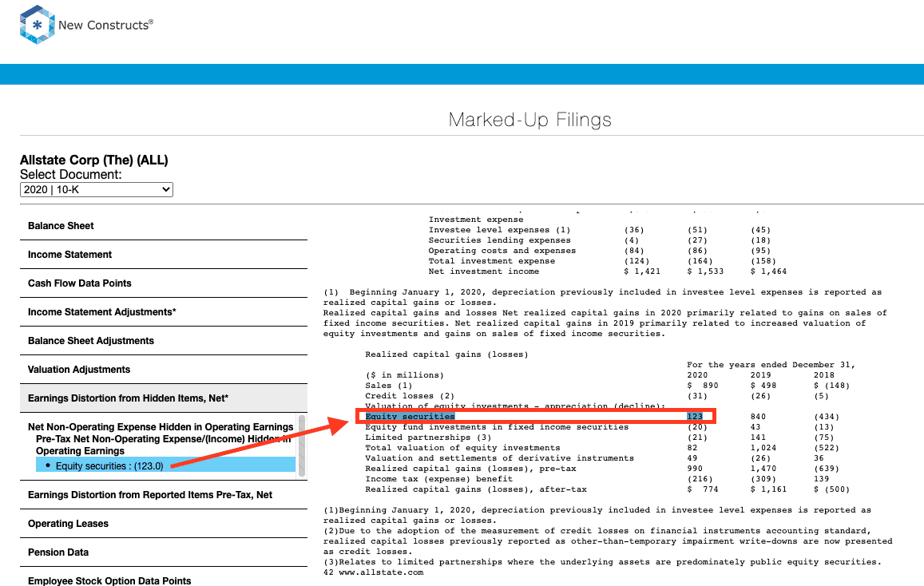Click Realized capital gains (losses), after-tax row
Screen dimensions: 924x586
pos(476,489)
